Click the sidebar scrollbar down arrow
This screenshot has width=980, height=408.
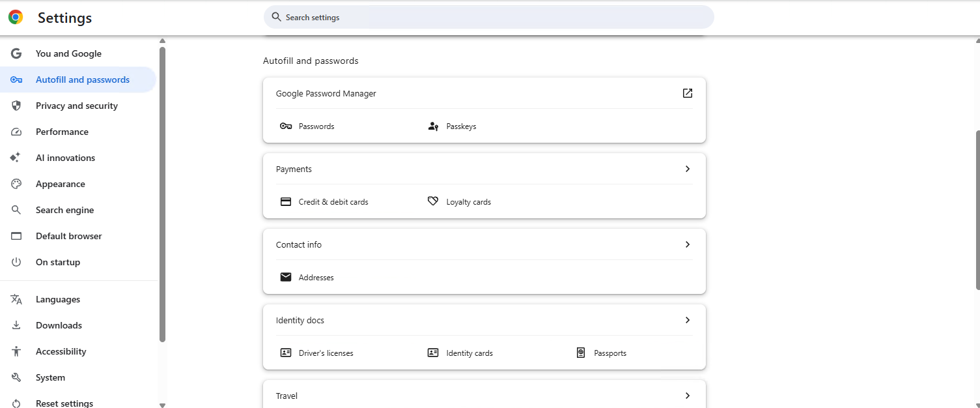click(162, 405)
